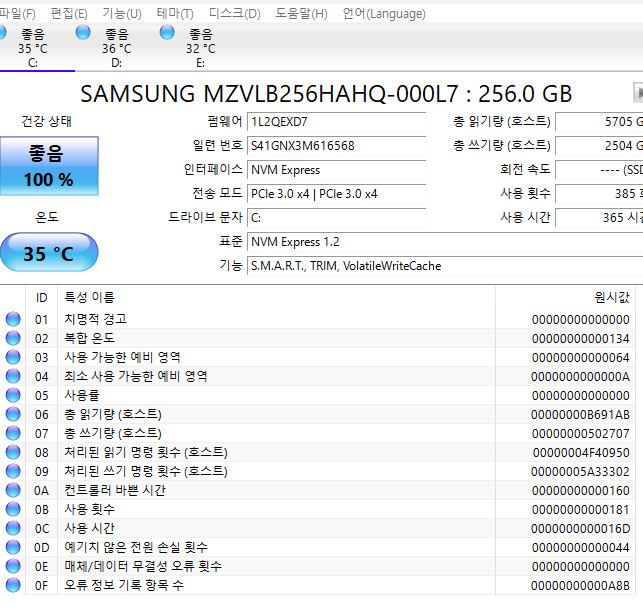Open the 도움말(H) menu
This screenshot has height=616, width=643.
click(x=301, y=14)
